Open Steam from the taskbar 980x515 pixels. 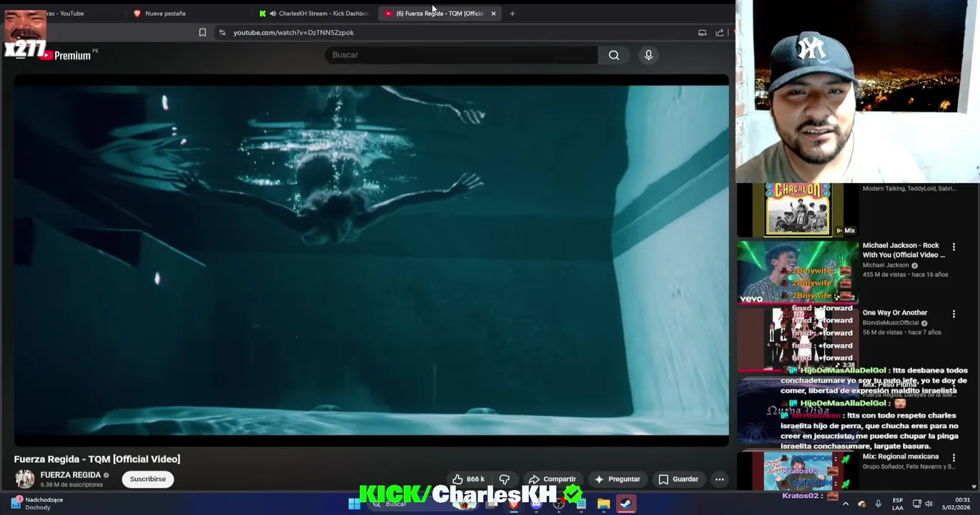[x=625, y=504]
